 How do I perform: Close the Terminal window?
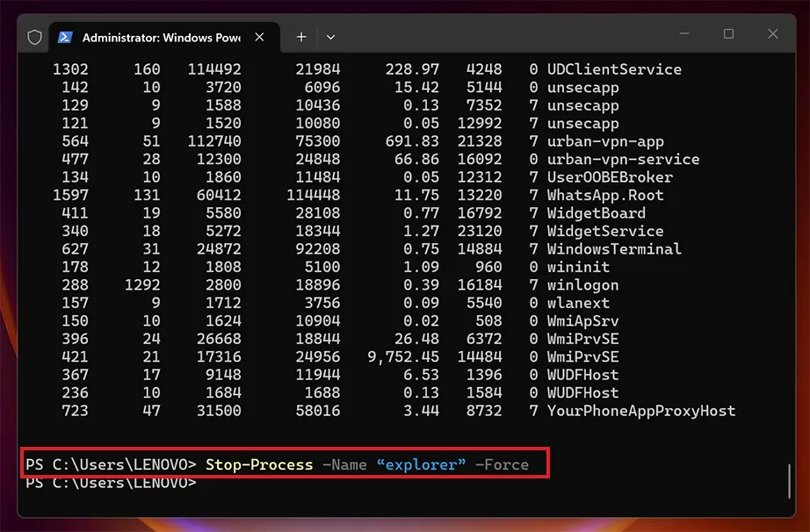tap(773, 34)
